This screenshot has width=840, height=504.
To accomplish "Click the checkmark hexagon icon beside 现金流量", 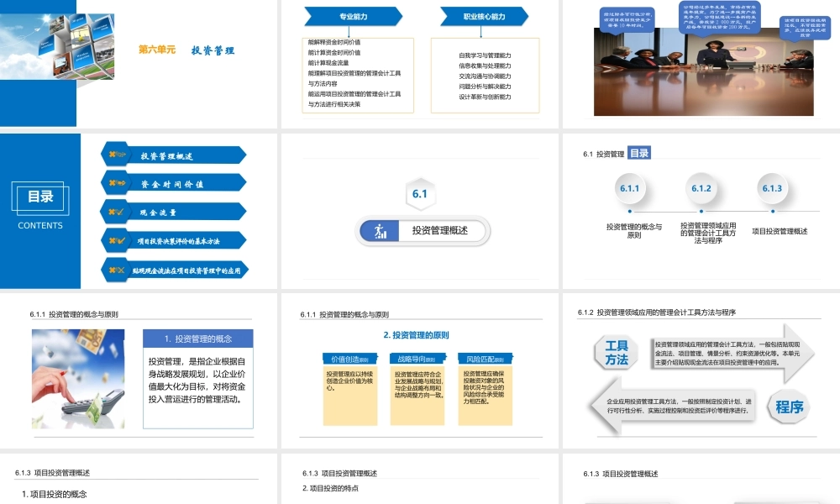I will 115,212.
